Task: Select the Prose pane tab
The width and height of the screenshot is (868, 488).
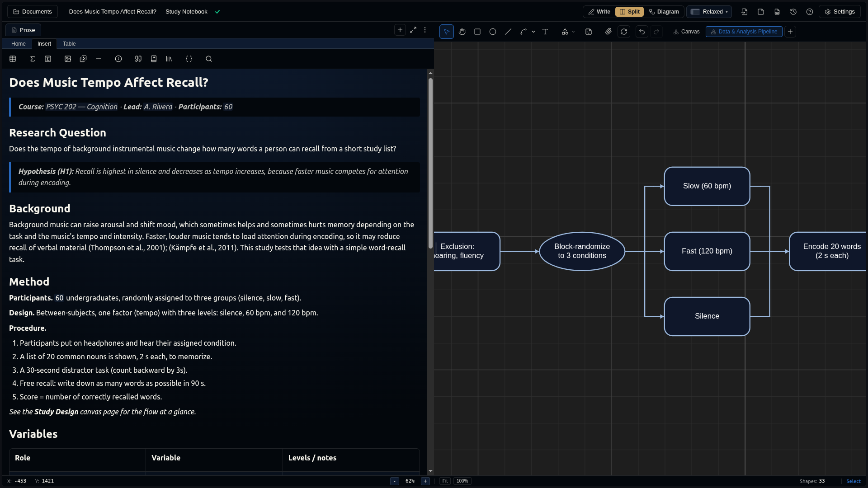Action: click(24, 30)
